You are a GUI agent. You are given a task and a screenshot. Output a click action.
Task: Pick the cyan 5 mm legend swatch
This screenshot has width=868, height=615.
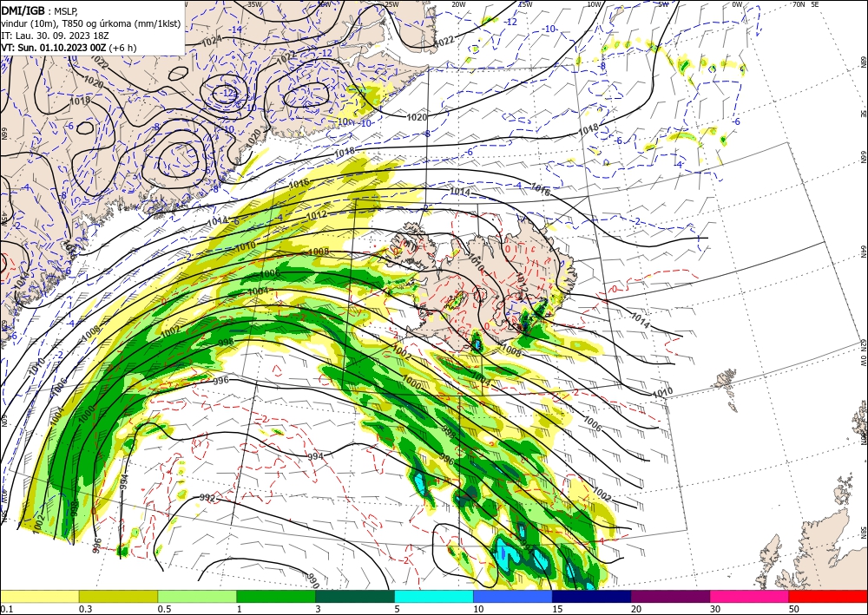click(434, 596)
